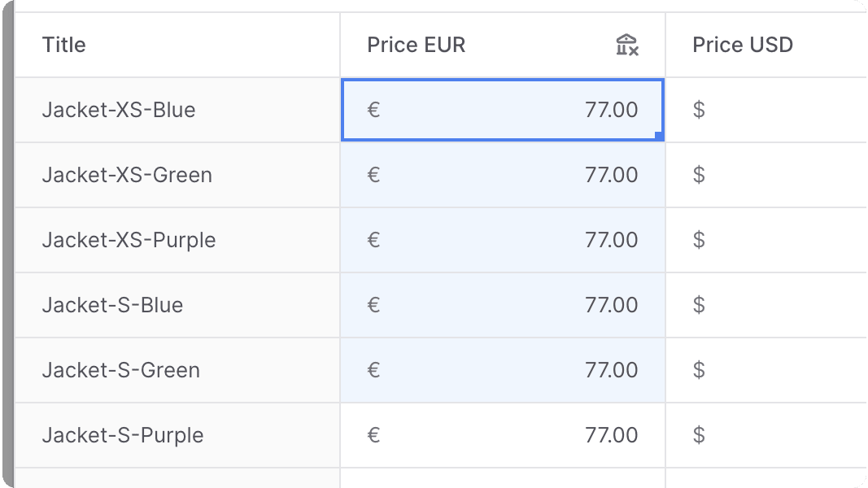This screenshot has width=868, height=488.
Task: Click the euro symbol in Jacket-S-Blue row
Action: (373, 305)
